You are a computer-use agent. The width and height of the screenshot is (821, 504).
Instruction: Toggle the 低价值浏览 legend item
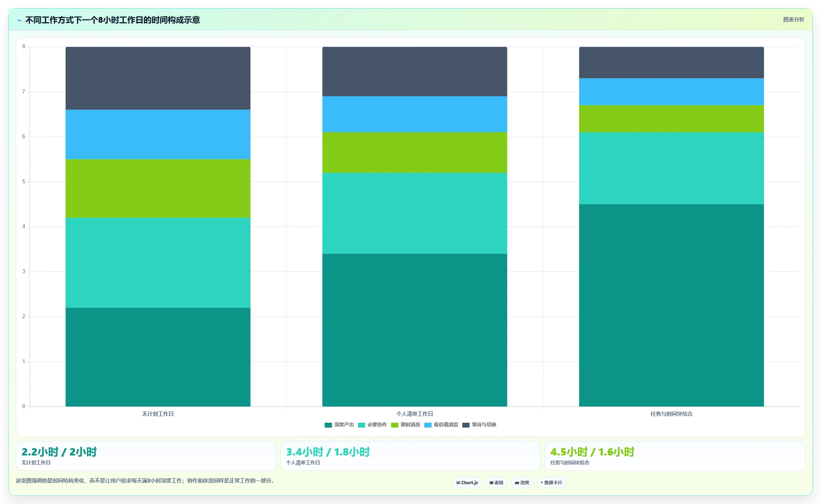pyautogui.click(x=441, y=425)
